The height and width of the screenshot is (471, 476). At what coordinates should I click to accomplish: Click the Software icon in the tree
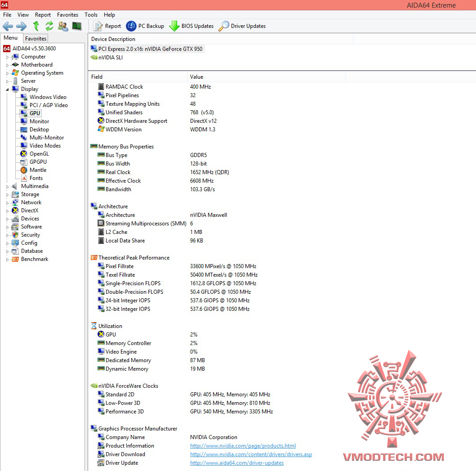[x=15, y=227]
